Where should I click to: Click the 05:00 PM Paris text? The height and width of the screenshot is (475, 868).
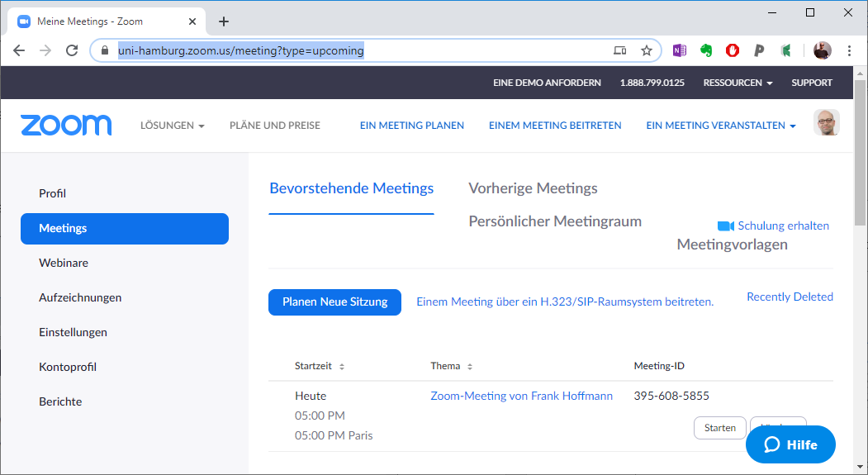pos(334,436)
